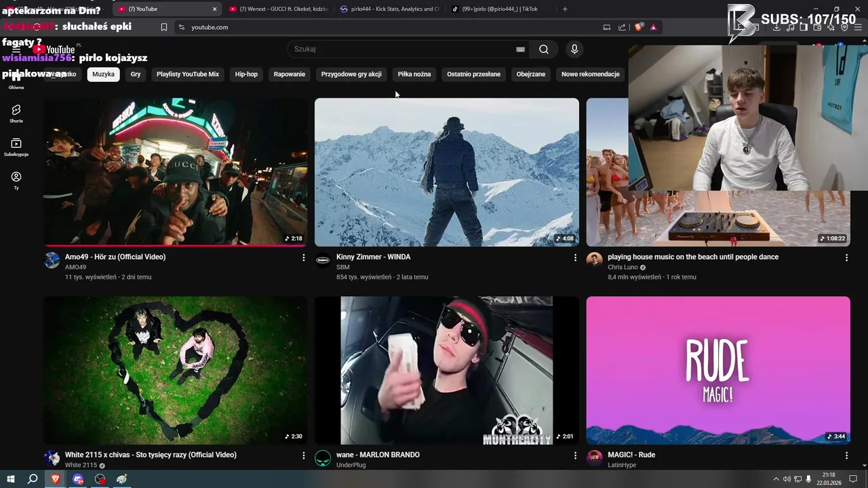The height and width of the screenshot is (488, 868).
Task: Select the Obejrzane filter chip
Action: pos(531,74)
